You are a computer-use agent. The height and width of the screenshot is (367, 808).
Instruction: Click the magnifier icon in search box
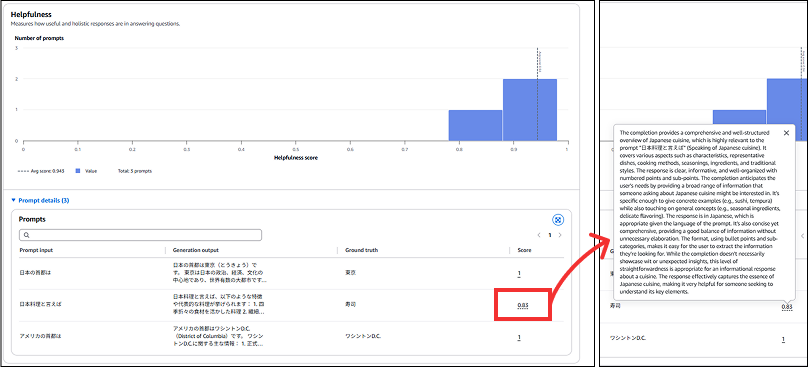(x=26, y=235)
